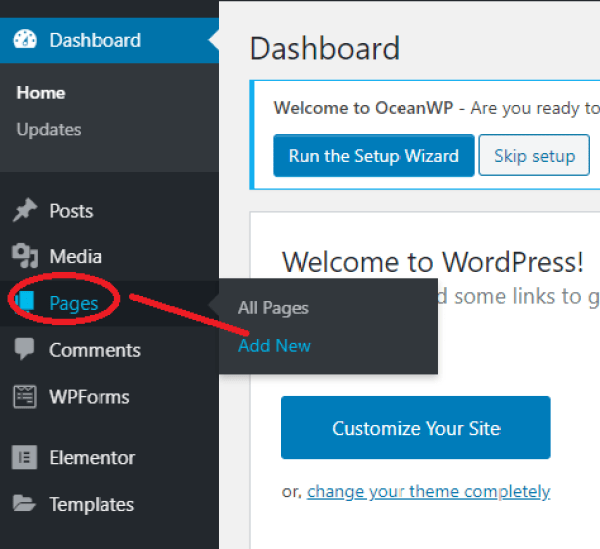Open Updates in the sidebar
The height and width of the screenshot is (549, 600).
click(49, 130)
